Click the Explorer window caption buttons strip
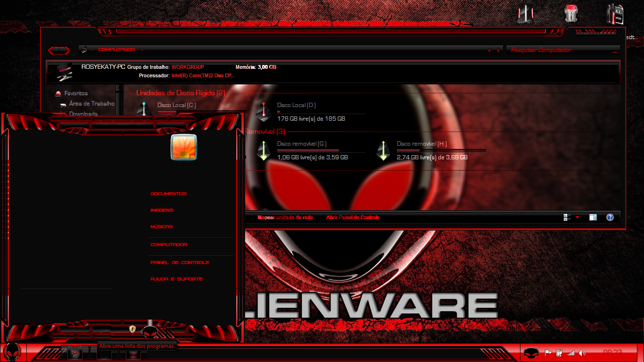 (596, 31)
